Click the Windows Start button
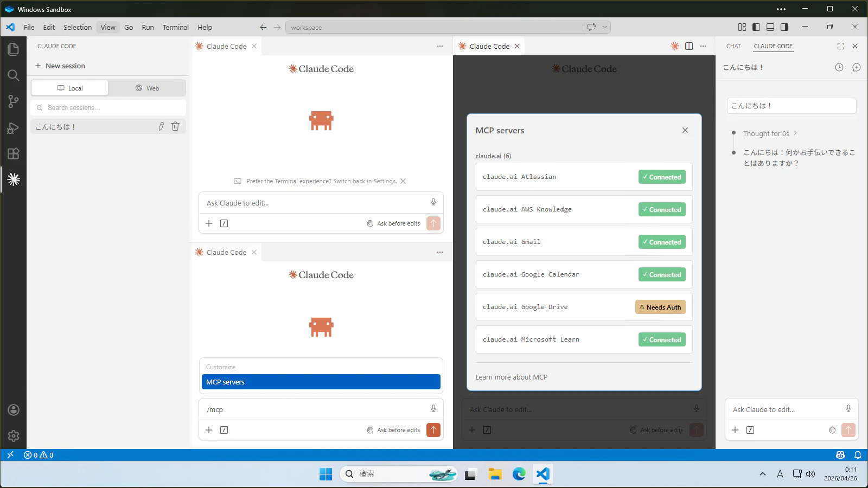Screen dimensions: 868x488 (325, 474)
